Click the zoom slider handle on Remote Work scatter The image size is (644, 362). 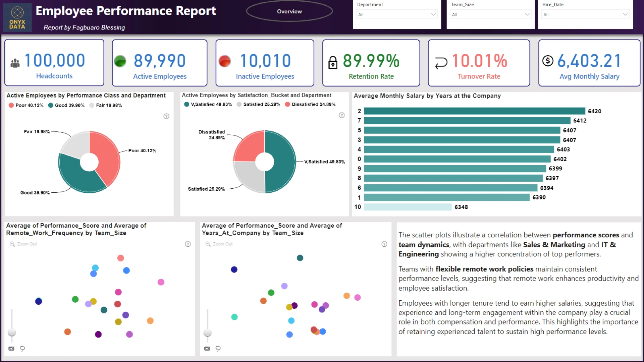[x=12, y=332]
